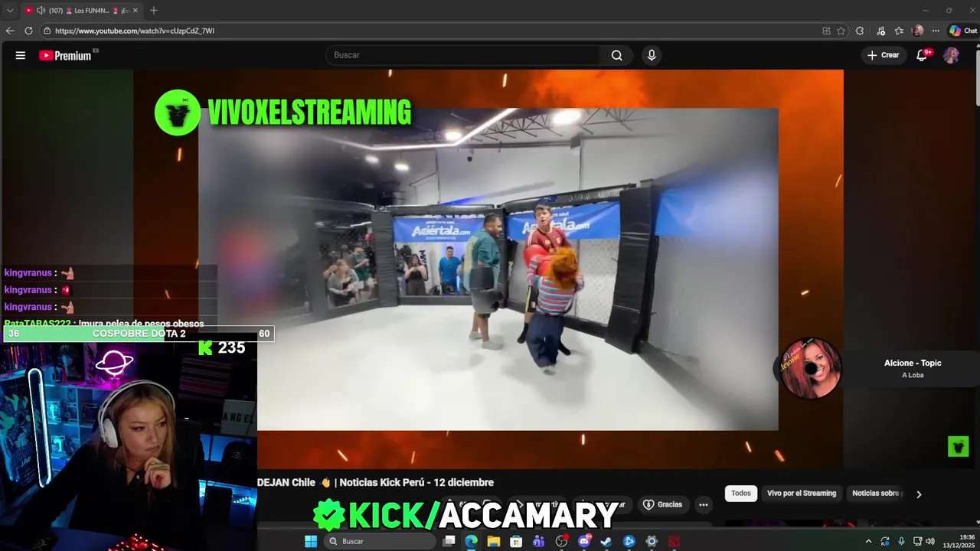
Task: Open Settings gear app on taskbar
Action: tap(652, 541)
